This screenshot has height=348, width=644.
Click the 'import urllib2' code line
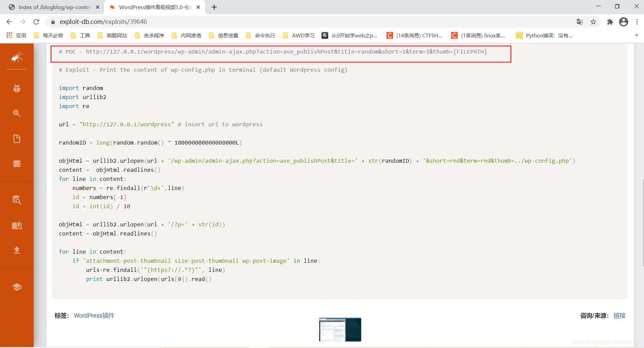click(x=82, y=97)
